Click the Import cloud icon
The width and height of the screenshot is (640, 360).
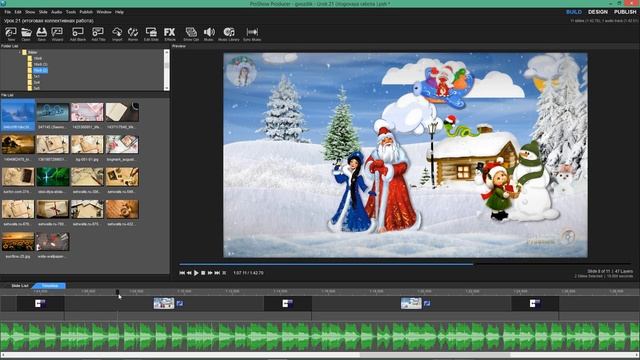click(117, 34)
